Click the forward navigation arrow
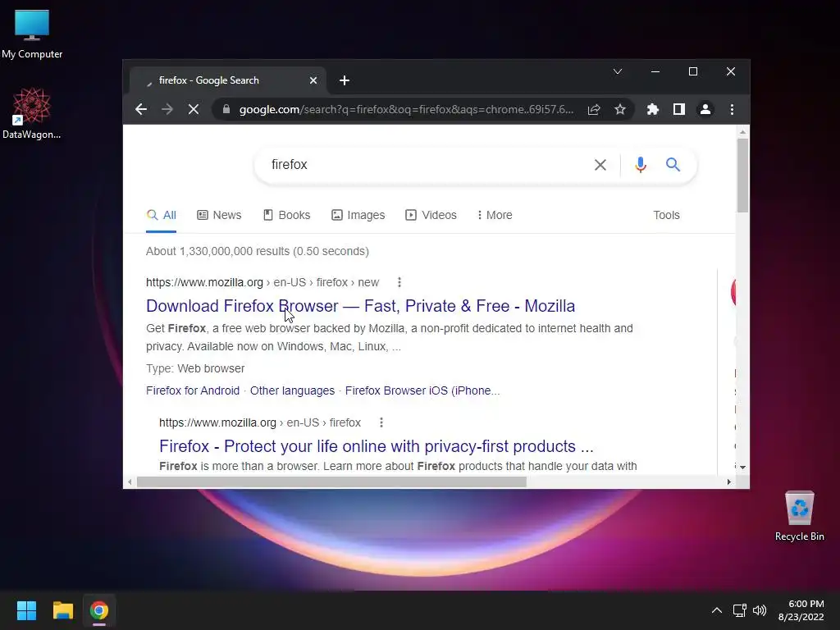This screenshot has width=840, height=630. click(x=167, y=109)
